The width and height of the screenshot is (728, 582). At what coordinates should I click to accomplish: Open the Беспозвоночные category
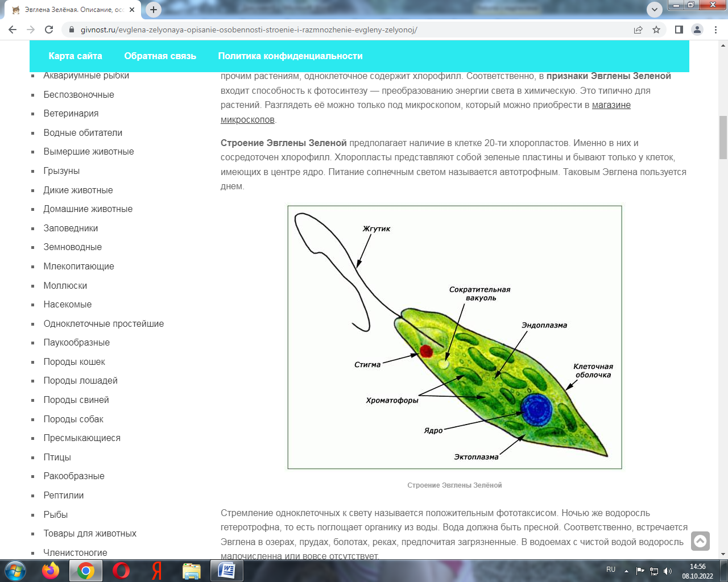tap(79, 94)
